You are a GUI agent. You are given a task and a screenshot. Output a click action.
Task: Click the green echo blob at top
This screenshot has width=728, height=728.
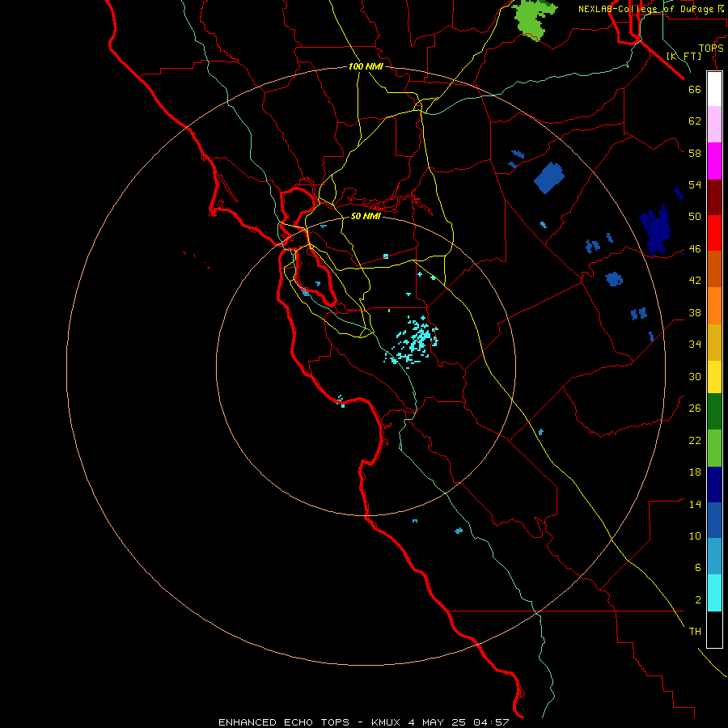click(533, 19)
